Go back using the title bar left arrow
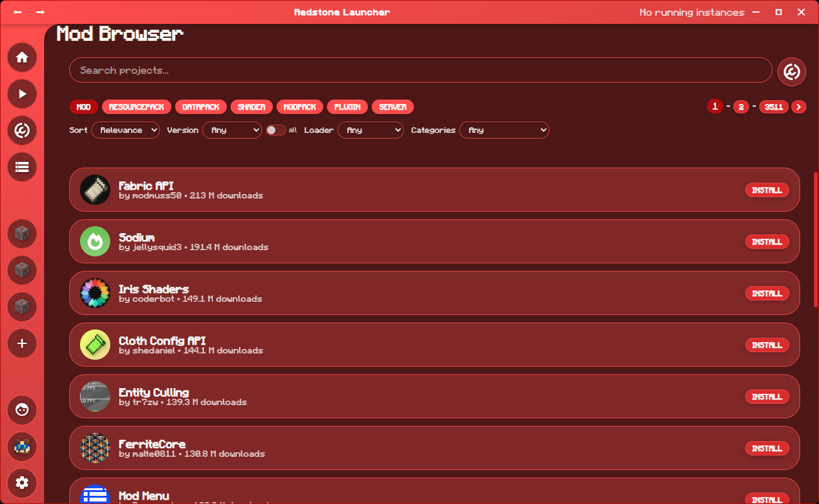The height and width of the screenshot is (504, 819). pos(18,12)
